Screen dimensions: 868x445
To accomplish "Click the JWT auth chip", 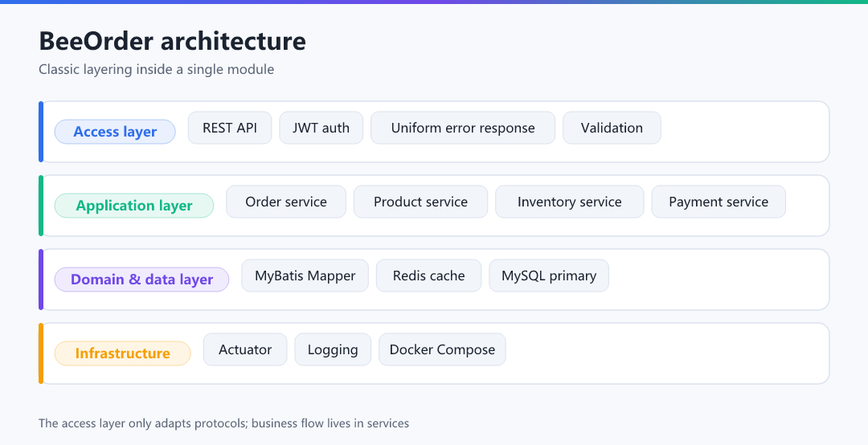I will tap(321, 128).
